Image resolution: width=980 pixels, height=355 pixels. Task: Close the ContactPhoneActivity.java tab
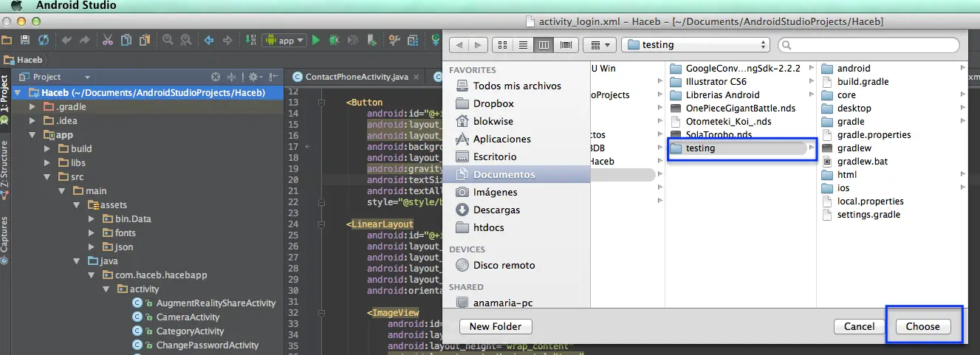417,77
